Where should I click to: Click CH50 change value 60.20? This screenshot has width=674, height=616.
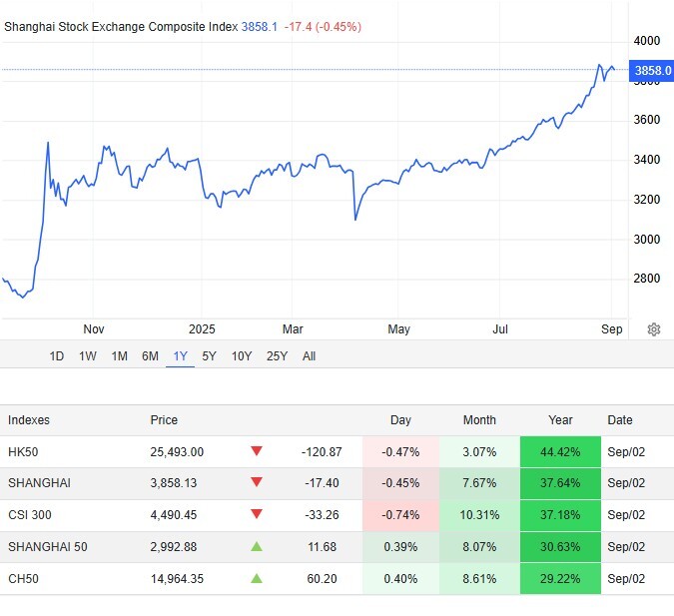click(x=322, y=579)
